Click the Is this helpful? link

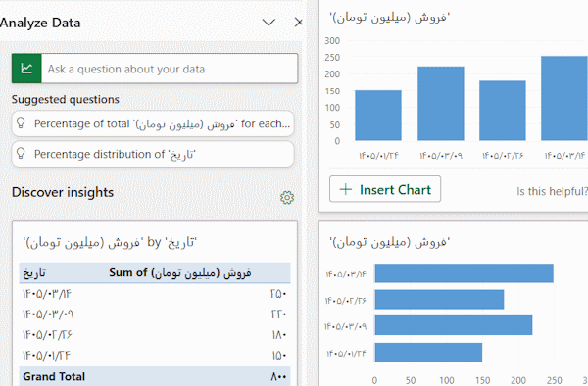click(552, 191)
